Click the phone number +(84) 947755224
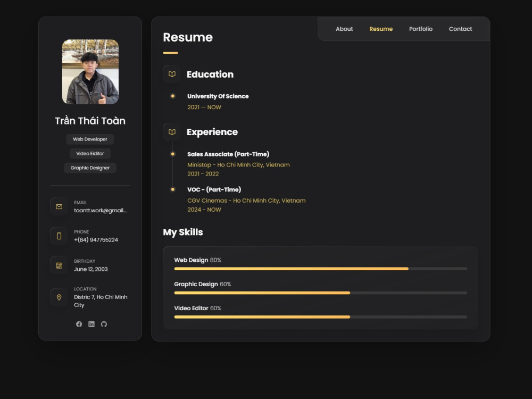 click(96, 239)
